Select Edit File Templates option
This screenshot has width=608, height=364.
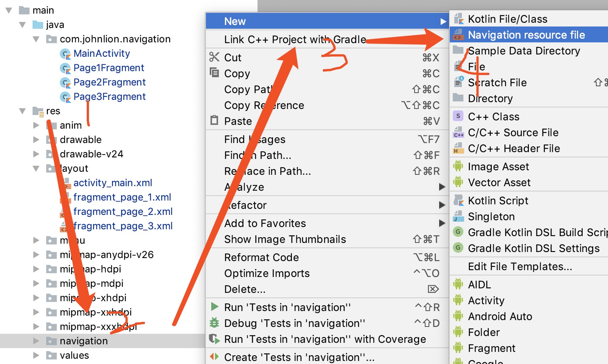click(520, 266)
